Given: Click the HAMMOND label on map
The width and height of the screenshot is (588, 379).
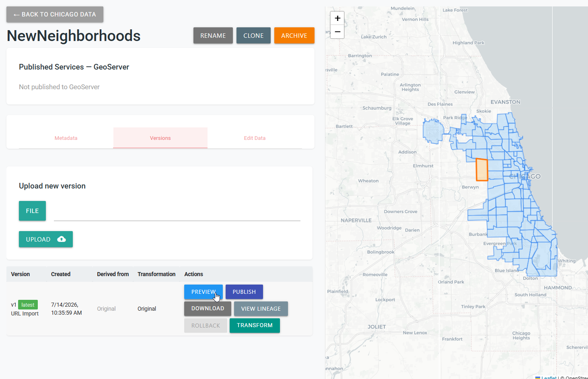Looking at the screenshot, I should click(x=558, y=288).
